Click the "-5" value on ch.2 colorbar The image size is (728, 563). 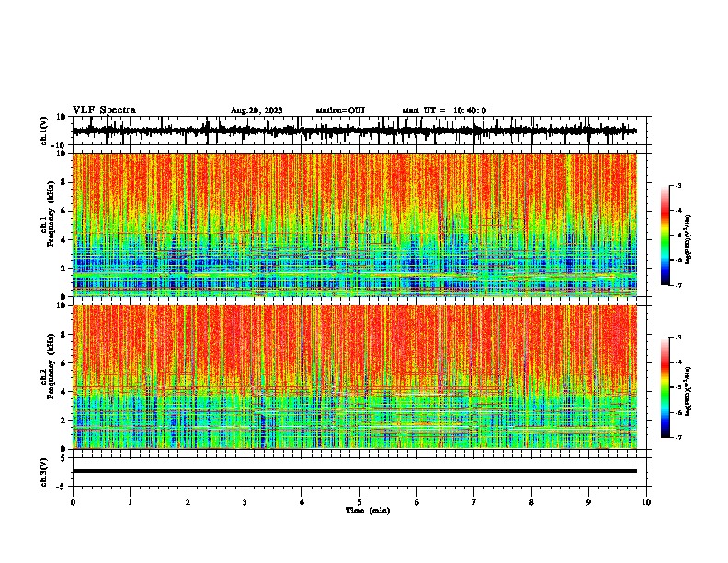(x=677, y=387)
